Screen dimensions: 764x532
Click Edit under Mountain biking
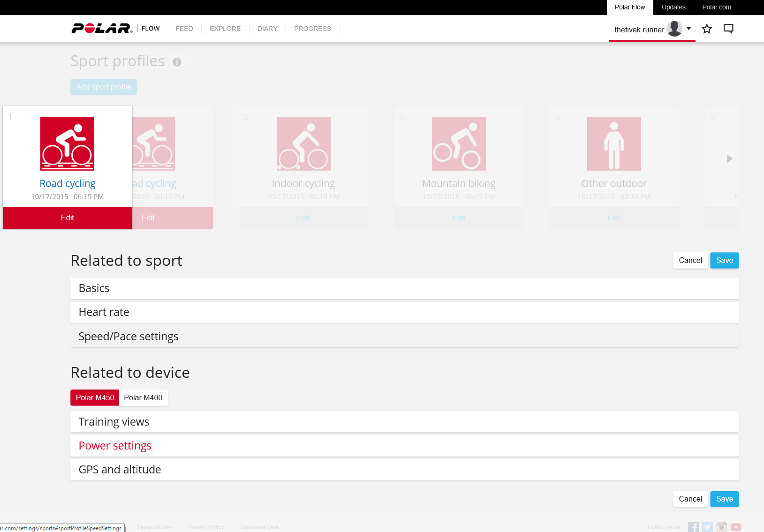pyautogui.click(x=459, y=218)
